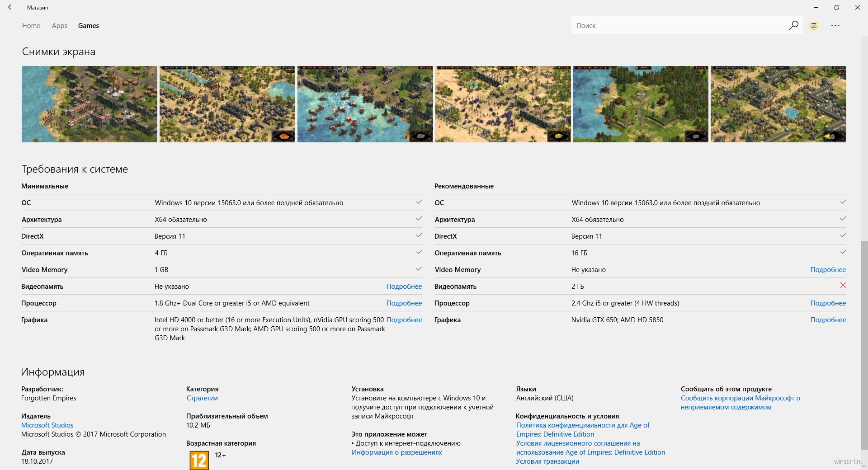Restore down the Магазин window

pyautogui.click(x=837, y=7)
